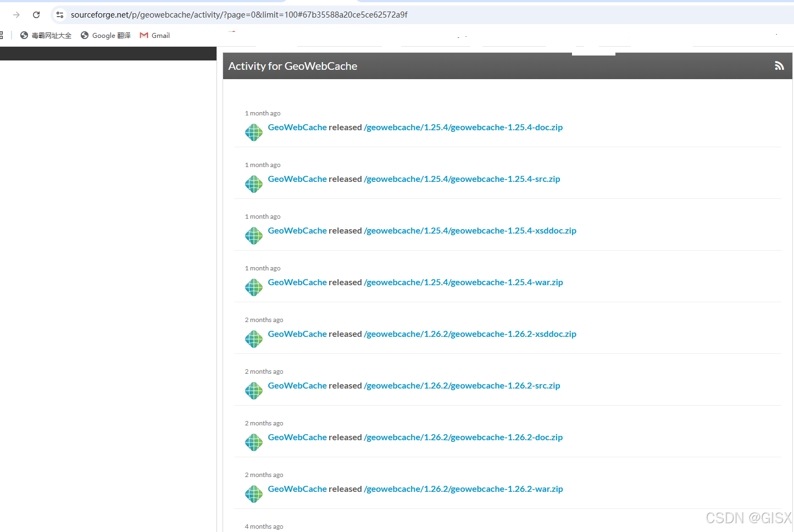Click globe avatar beside 1.25.4-war.zip entry
The width and height of the screenshot is (794, 532).
tap(254, 287)
